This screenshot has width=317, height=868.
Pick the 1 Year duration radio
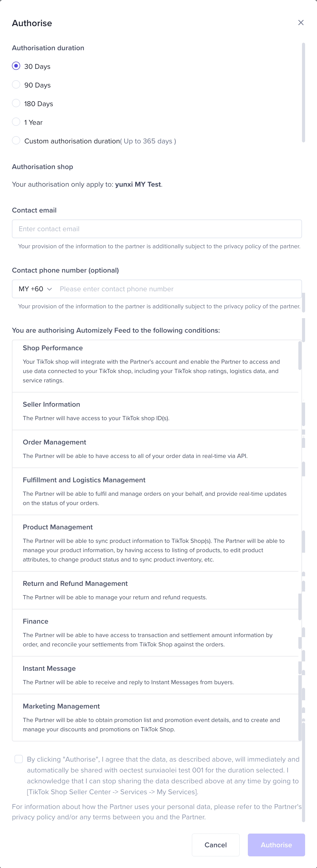[16, 122]
